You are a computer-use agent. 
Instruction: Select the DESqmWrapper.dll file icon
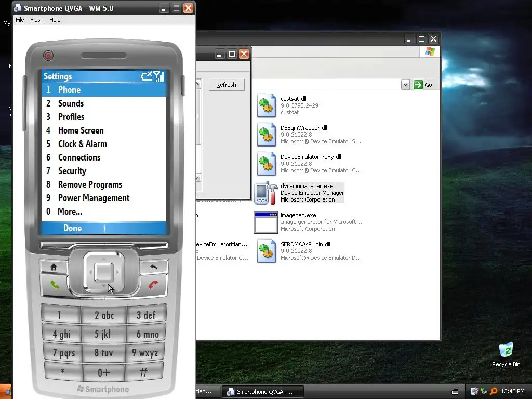[267, 135]
